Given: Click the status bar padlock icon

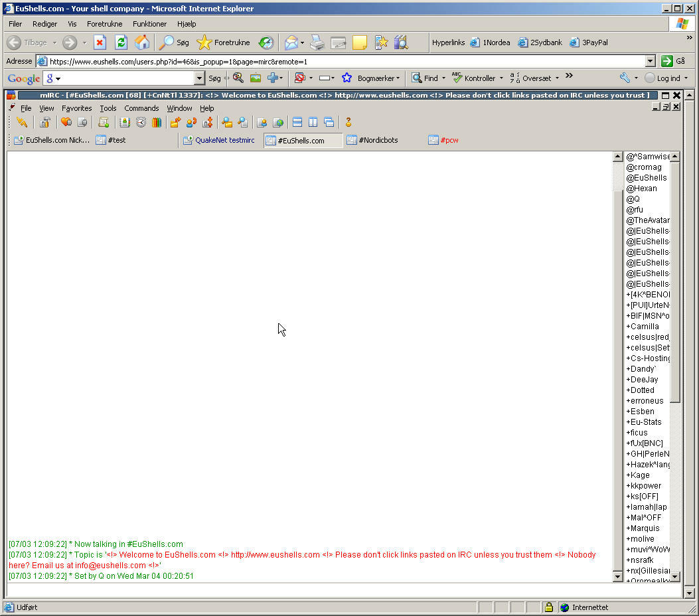Looking at the screenshot, I should point(549,607).
